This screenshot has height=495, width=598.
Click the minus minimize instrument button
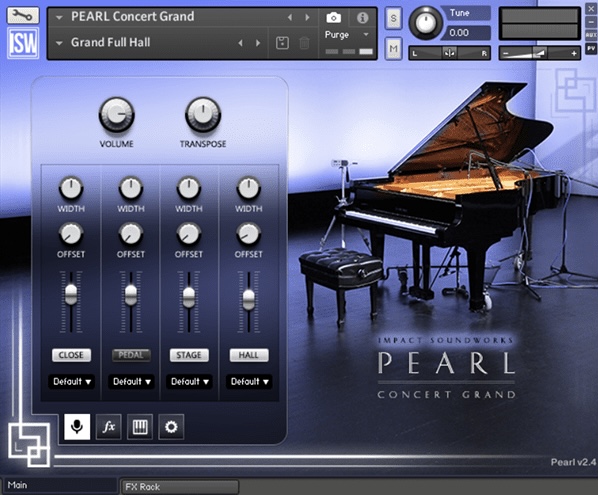[x=591, y=22]
